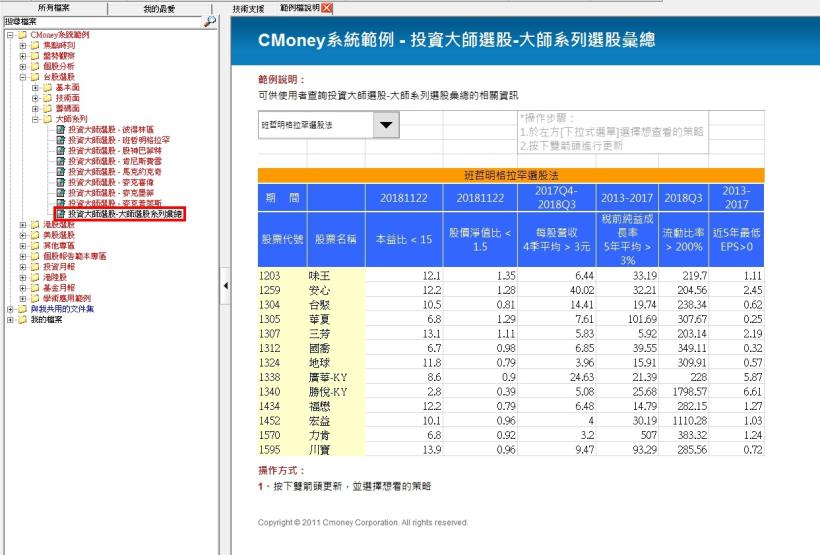Image resolution: width=820 pixels, height=555 pixels.
Task: Open the 技術支援 tab
Action: [248, 8]
